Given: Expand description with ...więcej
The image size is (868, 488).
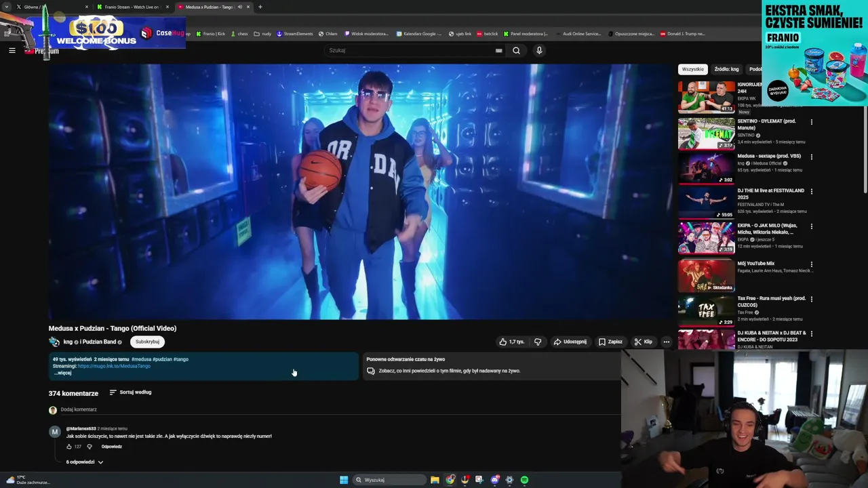Looking at the screenshot, I should pyautogui.click(x=62, y=373).
